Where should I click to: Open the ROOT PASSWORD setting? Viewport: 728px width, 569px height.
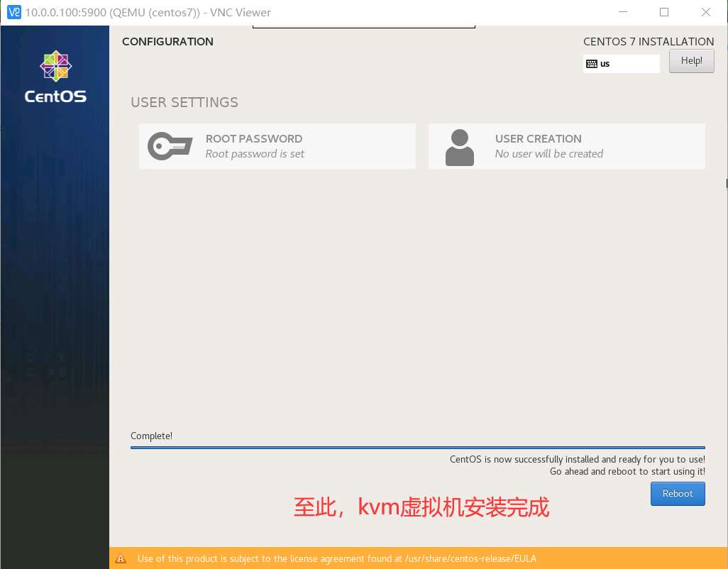click(277, 146)
